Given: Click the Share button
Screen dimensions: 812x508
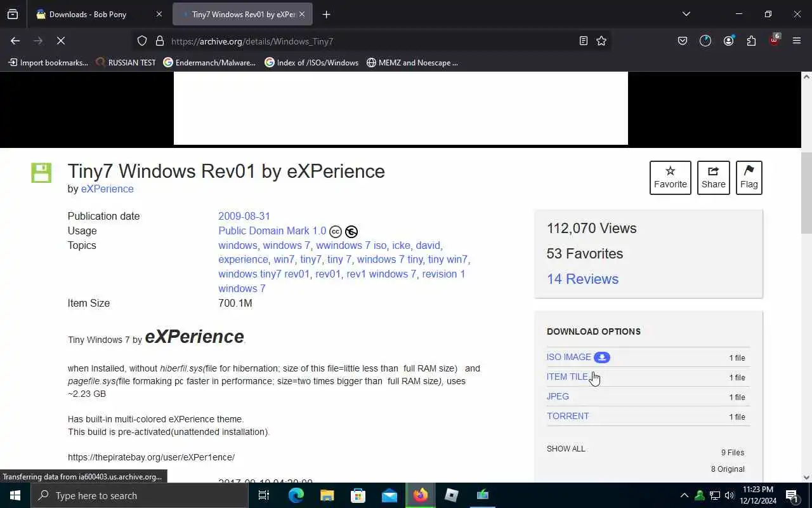Looking at the screenshot, I should (714, 178).
